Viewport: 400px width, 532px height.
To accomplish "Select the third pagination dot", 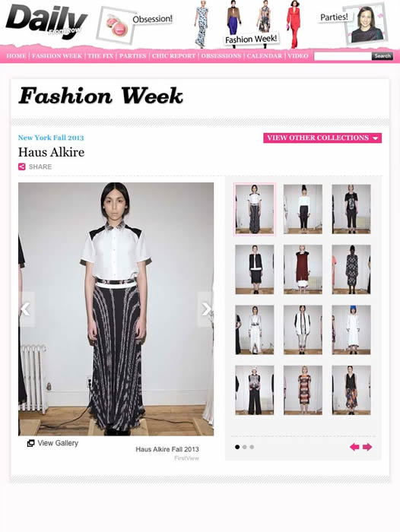I will 252,447.
